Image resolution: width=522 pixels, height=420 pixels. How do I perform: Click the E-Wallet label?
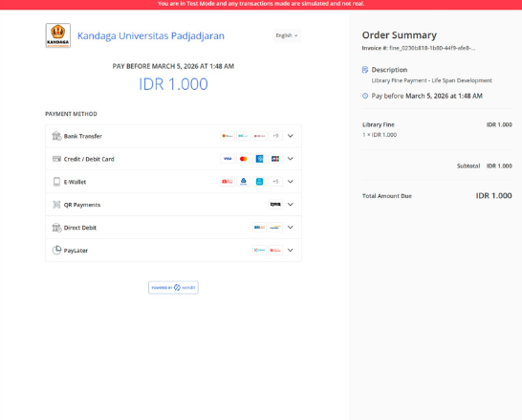(75, 182)
